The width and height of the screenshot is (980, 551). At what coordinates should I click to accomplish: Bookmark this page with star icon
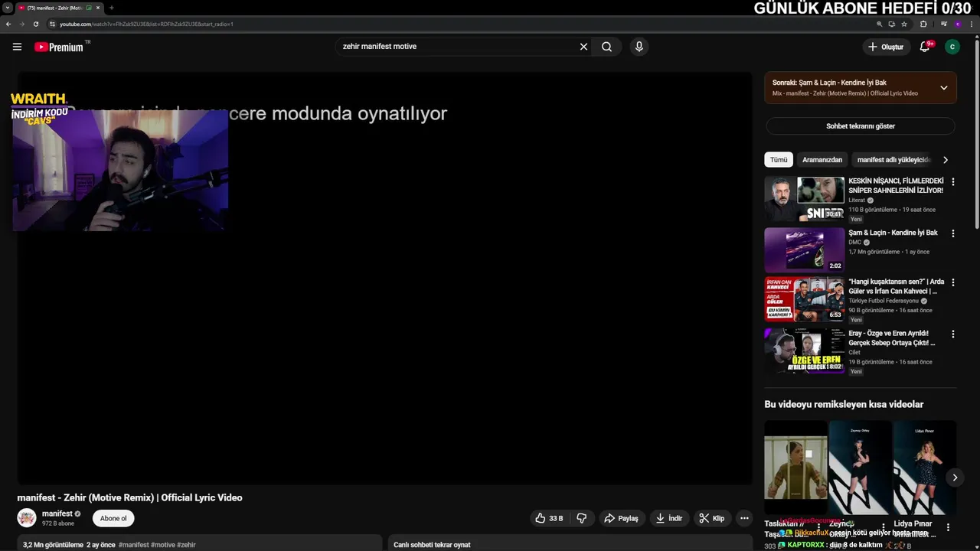(x=904, y=24)
